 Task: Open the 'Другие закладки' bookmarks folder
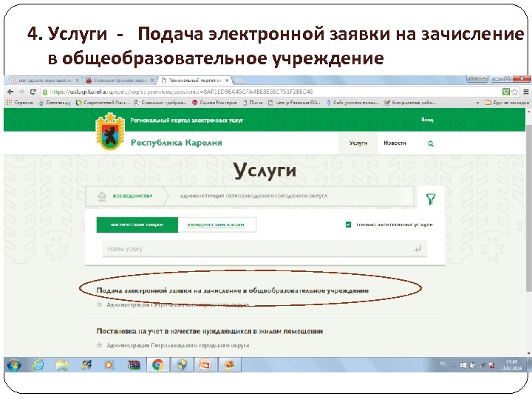507,102
